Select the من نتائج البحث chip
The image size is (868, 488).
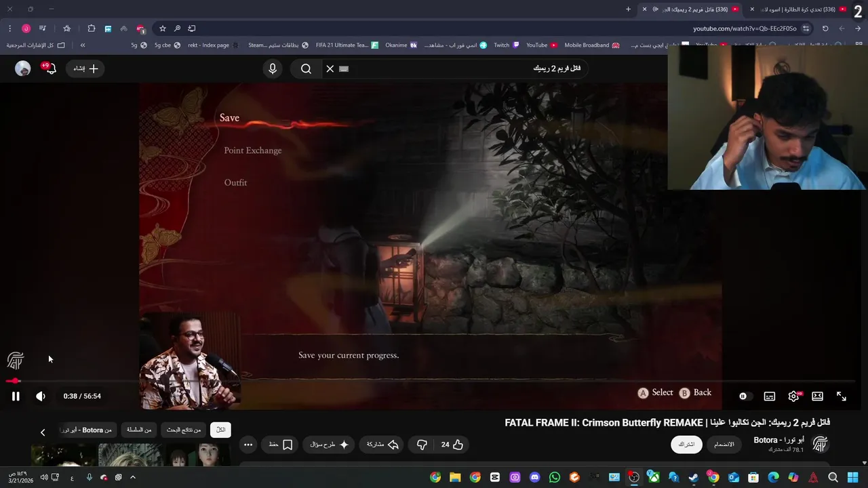pos(184,430)
